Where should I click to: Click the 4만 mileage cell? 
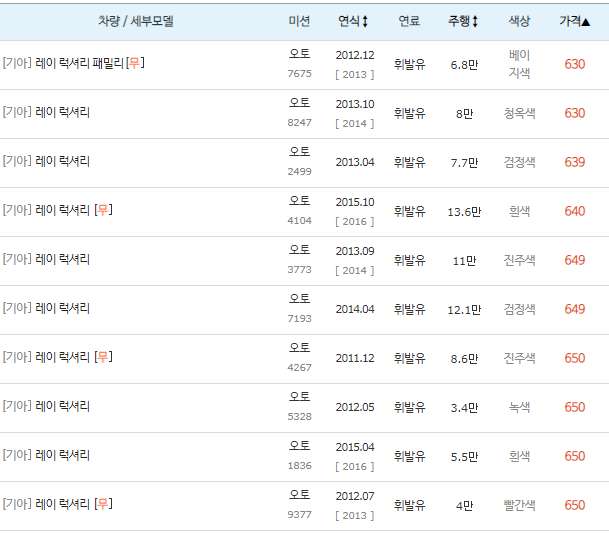[465, 506]
